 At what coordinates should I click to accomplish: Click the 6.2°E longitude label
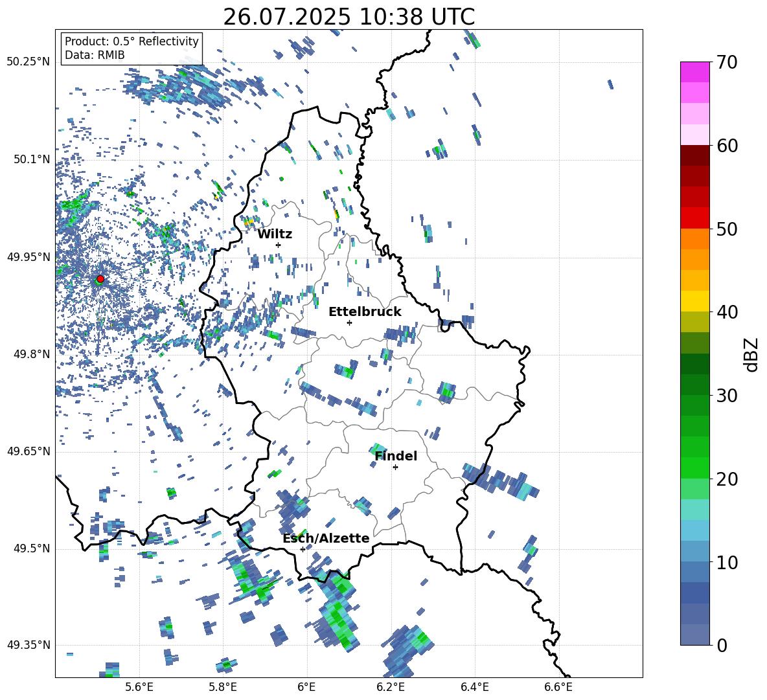391,687
